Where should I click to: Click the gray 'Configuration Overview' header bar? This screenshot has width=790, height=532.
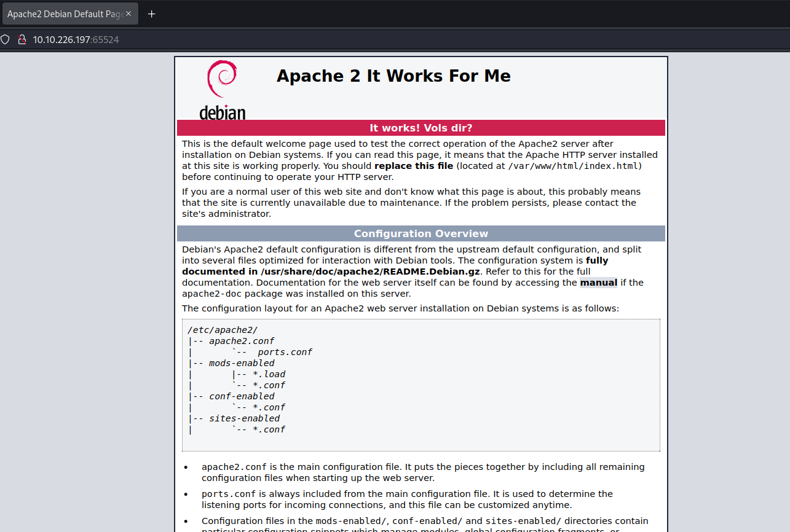click(x=421, y=233)
